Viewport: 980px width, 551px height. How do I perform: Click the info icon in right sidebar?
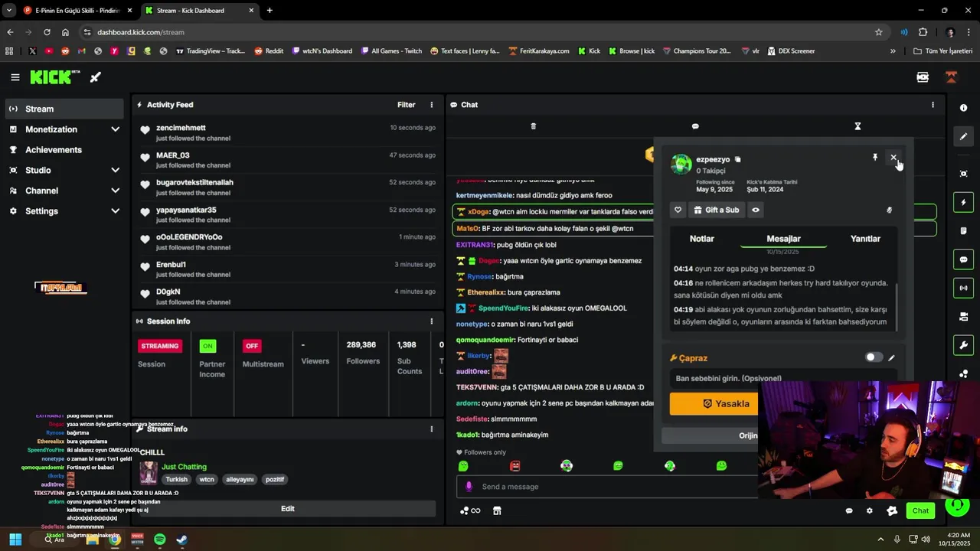tap(964, 108)
